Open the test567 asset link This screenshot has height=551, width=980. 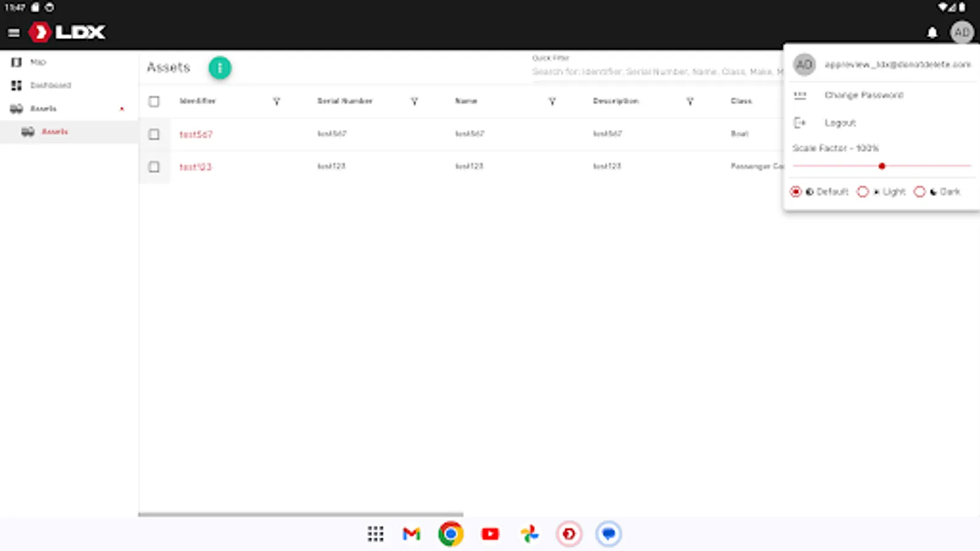pyautogui.click(x=195, y=134)
